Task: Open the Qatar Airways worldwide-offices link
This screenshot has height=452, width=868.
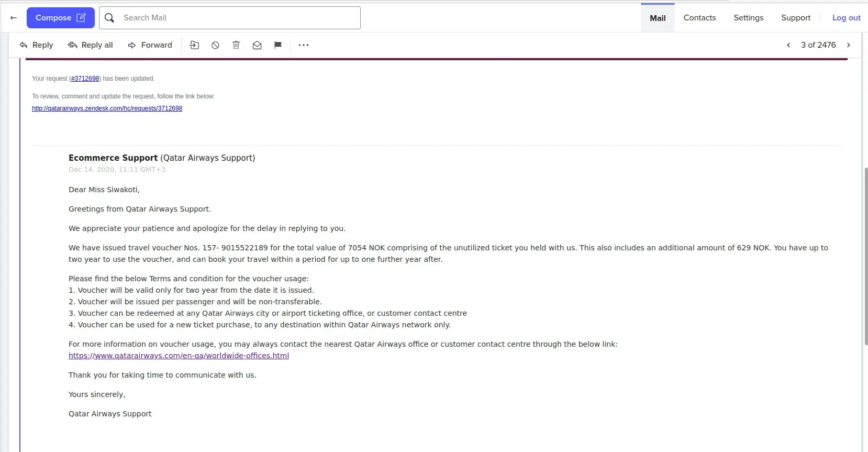Action: click(179, 356)
